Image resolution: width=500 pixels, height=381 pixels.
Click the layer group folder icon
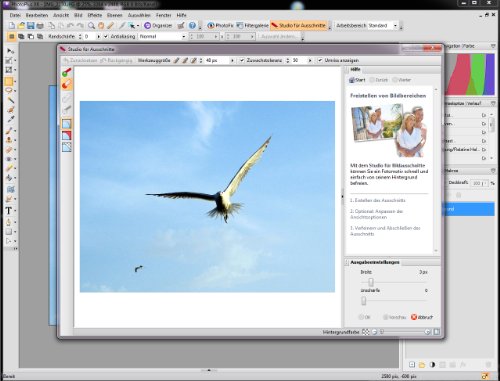tap(422, 365)
